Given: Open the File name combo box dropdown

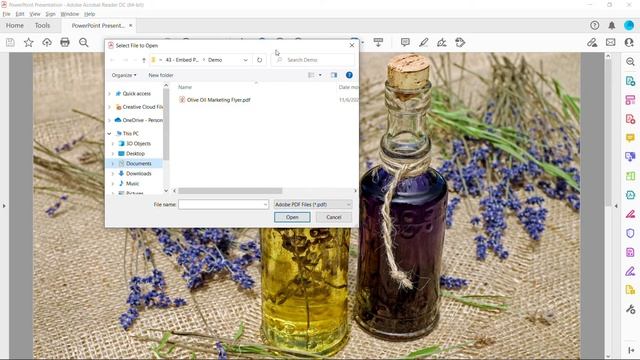Looking at the screenshot, I should [x=265, y=204].
